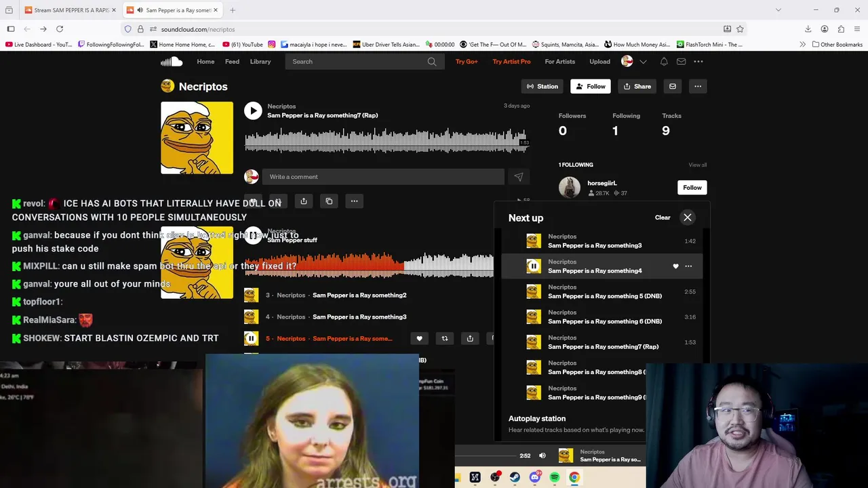Click the envelope message button on Necriptos profile
Viewport: 868px width, 488px height.
click(673, 86)
